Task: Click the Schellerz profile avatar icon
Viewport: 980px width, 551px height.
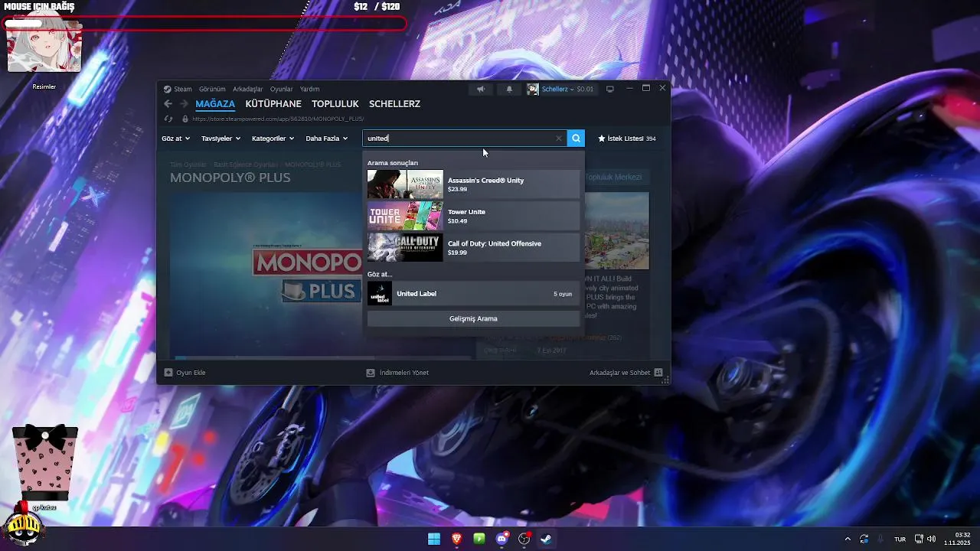Action: 533,89
